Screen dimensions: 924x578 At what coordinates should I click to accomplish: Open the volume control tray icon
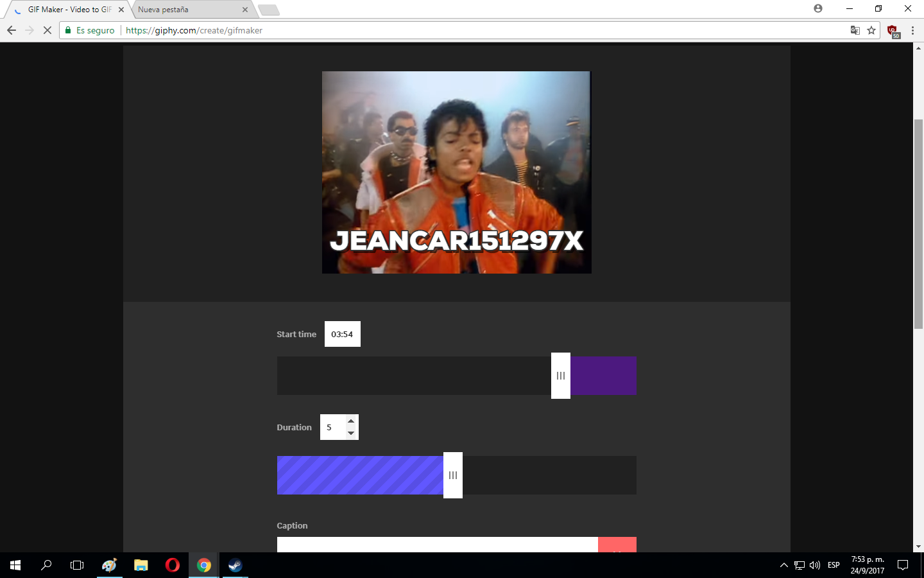(x=815, y=565)
